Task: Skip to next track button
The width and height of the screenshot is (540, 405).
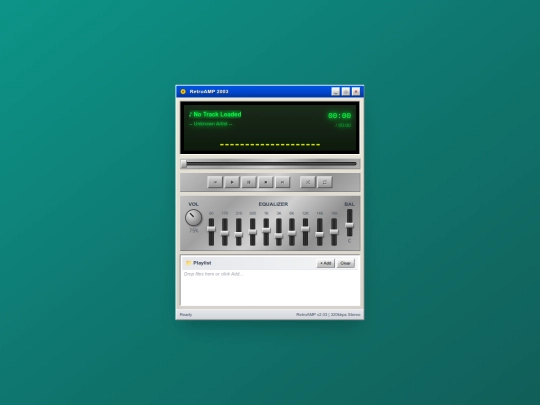Action: click(282, 182)
